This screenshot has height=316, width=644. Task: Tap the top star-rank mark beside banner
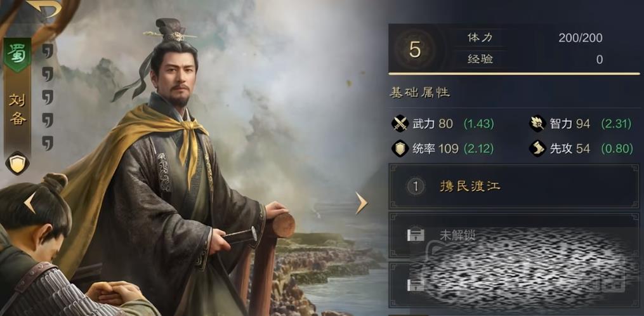[48, 51]
